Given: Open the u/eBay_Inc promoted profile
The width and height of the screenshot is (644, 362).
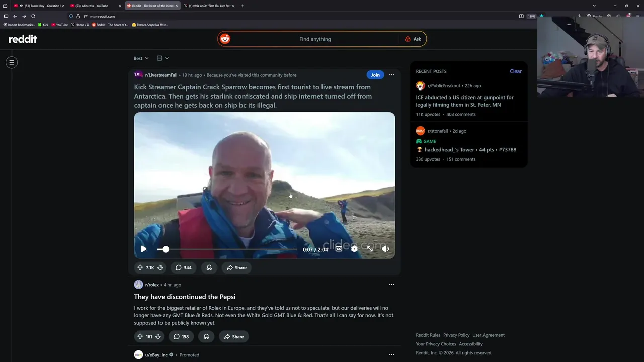Looking at the screenshot, I should click(156, 355).
